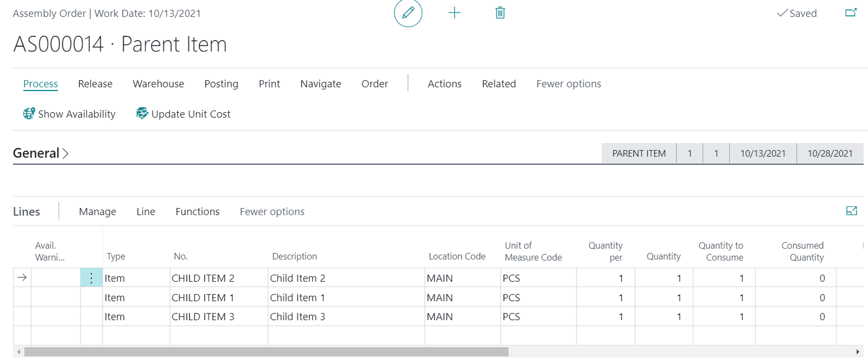This screenshot has height=363, width=868.
Task: Click the CHILD ITEM 1 number cell
Action: (x=203, y=297)
